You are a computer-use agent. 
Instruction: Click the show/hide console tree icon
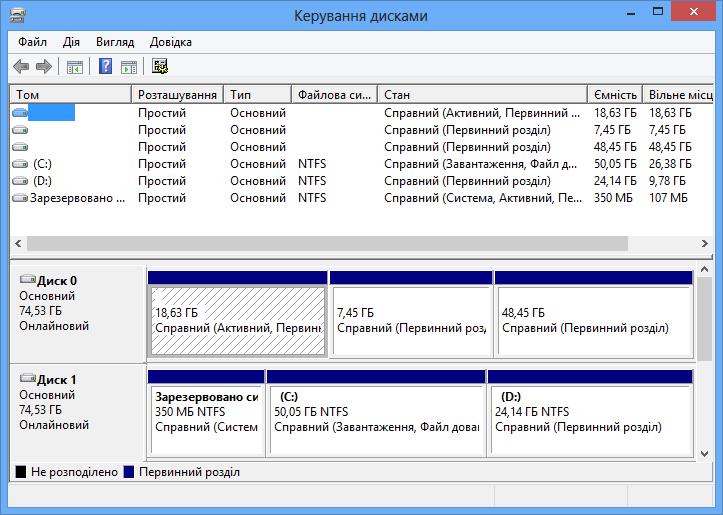74,67
